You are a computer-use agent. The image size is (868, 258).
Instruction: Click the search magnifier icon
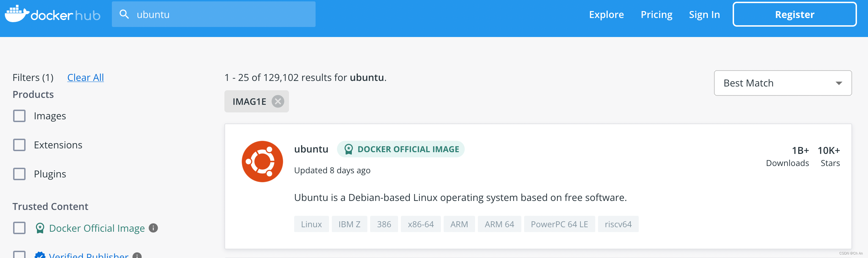124,14
